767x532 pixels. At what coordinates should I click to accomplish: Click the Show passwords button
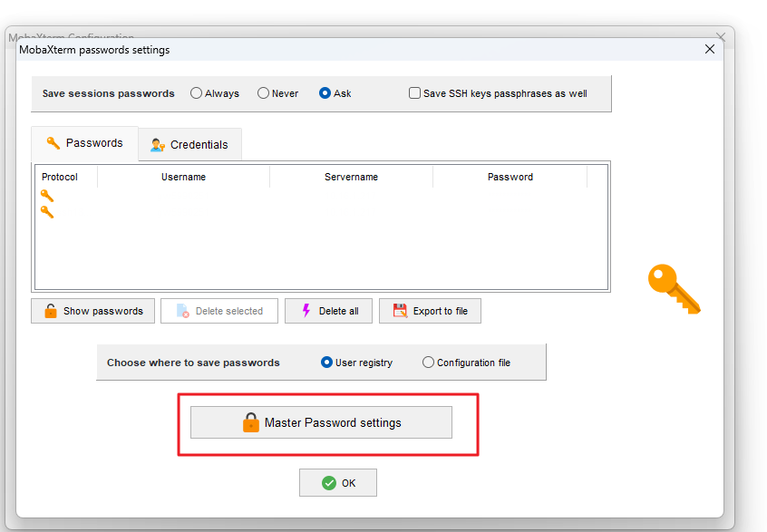93,311
